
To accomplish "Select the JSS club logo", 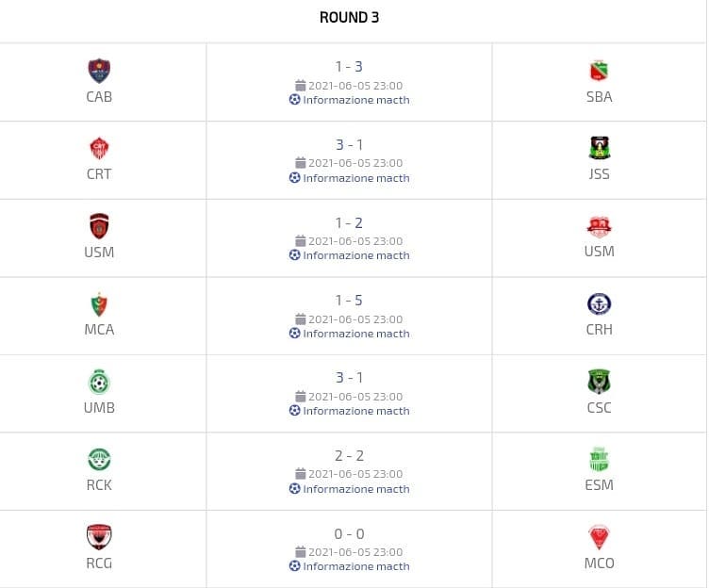I will click(x=599, y=148).
